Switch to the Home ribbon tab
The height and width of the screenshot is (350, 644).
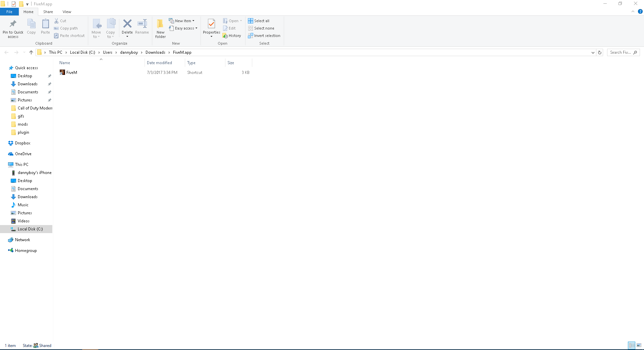(29, 12)
